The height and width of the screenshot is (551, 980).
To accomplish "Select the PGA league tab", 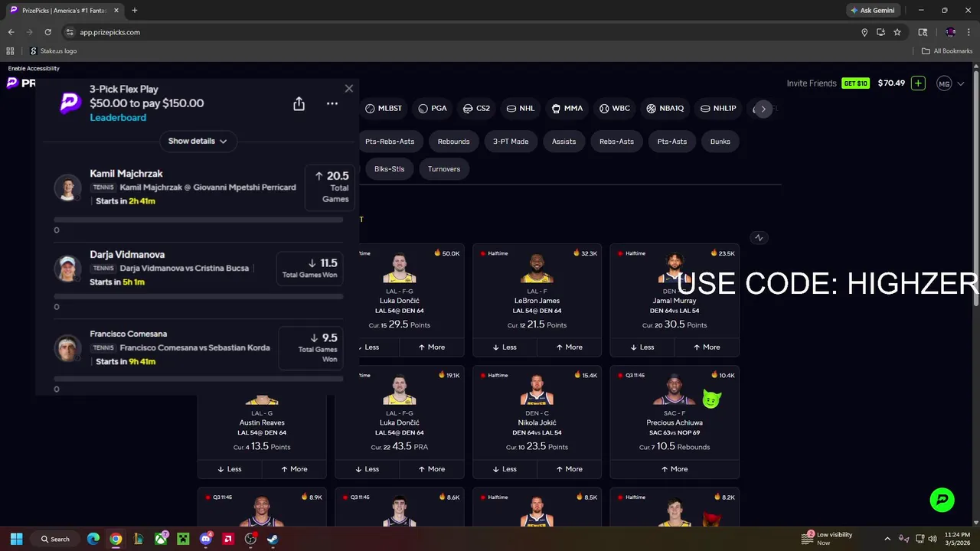I will 433,109.
